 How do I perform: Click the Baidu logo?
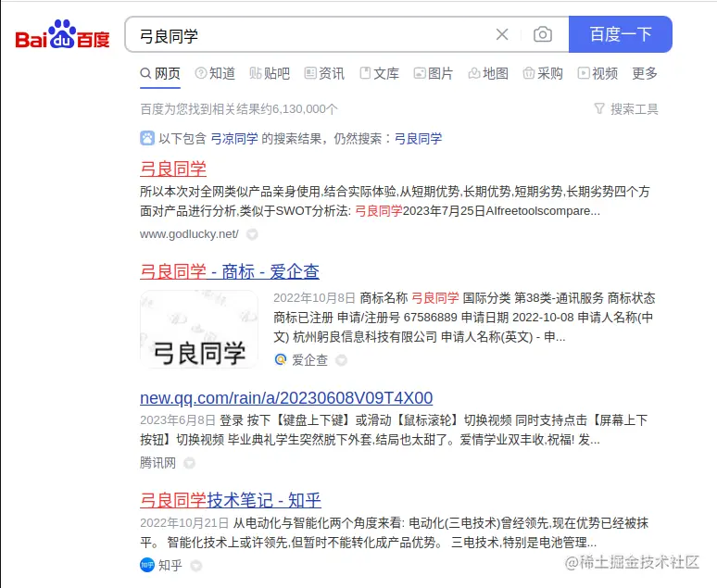(x=63, y=34)
